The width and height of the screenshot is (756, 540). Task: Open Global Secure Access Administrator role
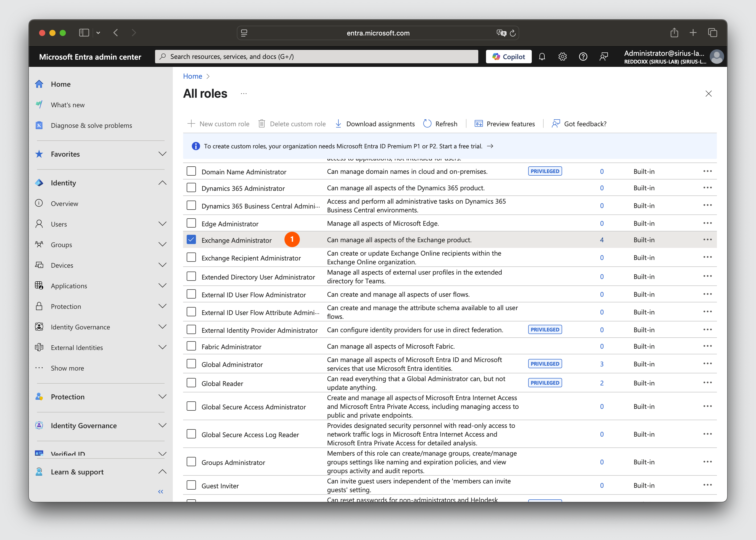coord(254,407)
